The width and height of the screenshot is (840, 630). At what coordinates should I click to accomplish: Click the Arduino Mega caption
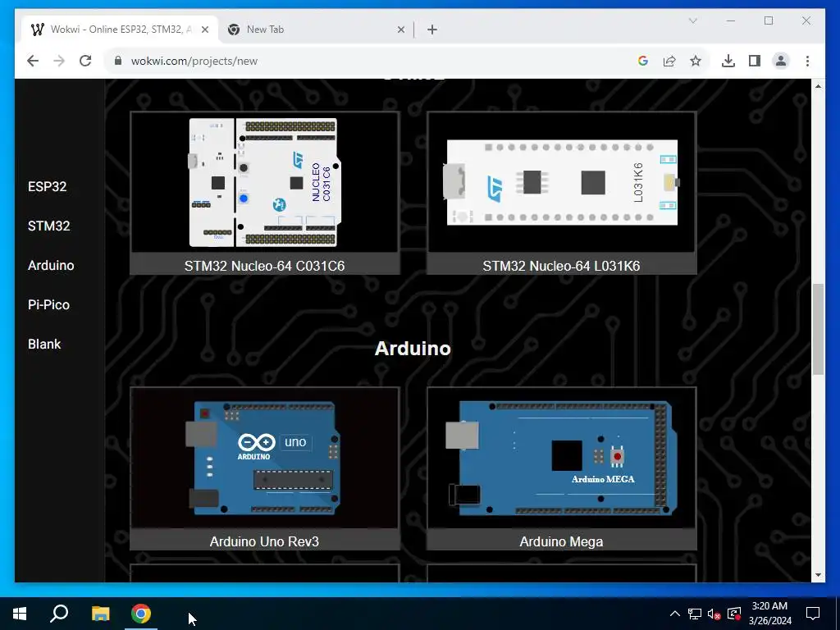561,541
